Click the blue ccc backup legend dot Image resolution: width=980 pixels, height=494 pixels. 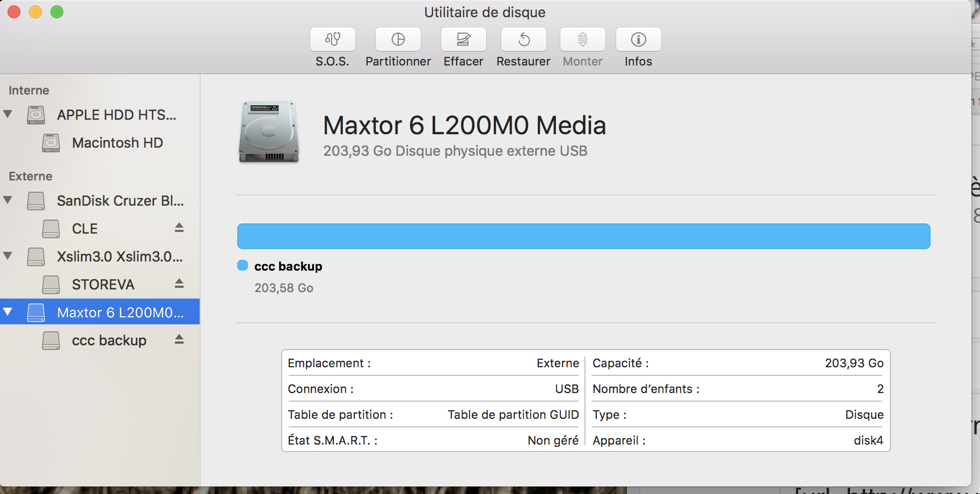(243, 265)
